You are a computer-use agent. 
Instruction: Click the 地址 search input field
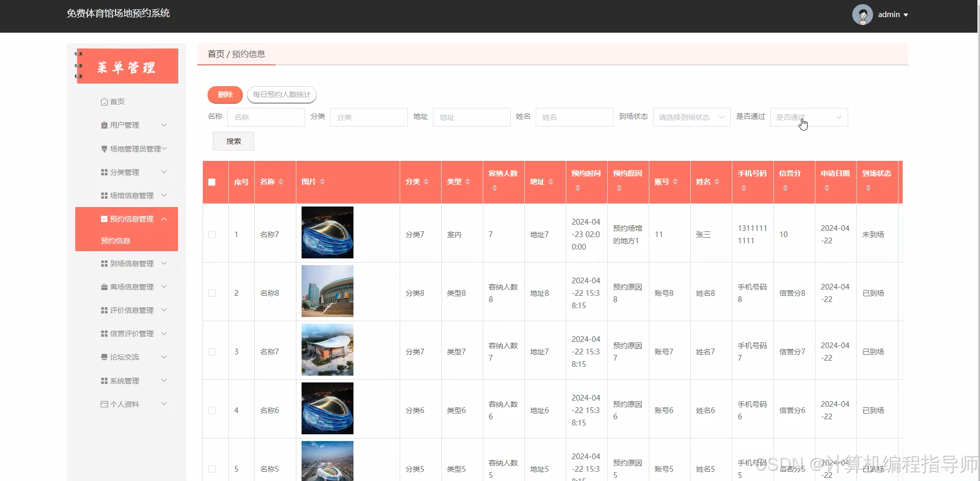coord(471,117)
